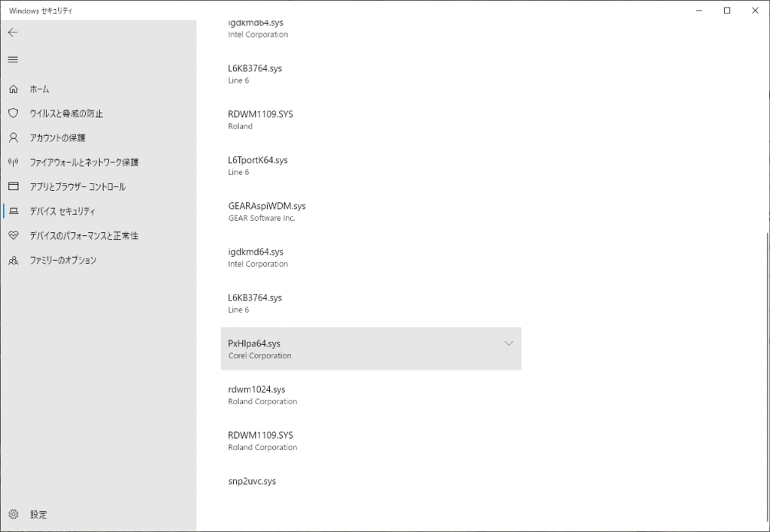Screen dimensions: 770x532
Task: Click the device security laptop icon
Action: point(13,211)
